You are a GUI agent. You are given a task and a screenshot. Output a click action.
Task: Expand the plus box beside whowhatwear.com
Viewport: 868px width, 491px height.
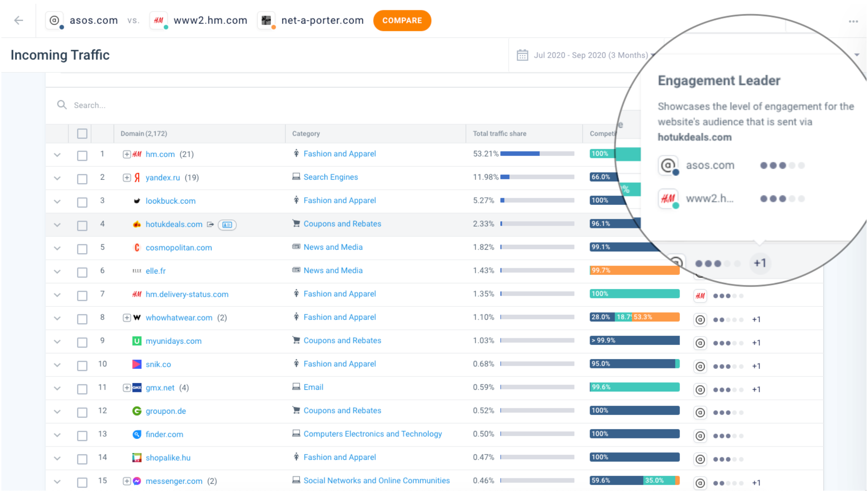(x=127, y=318)
